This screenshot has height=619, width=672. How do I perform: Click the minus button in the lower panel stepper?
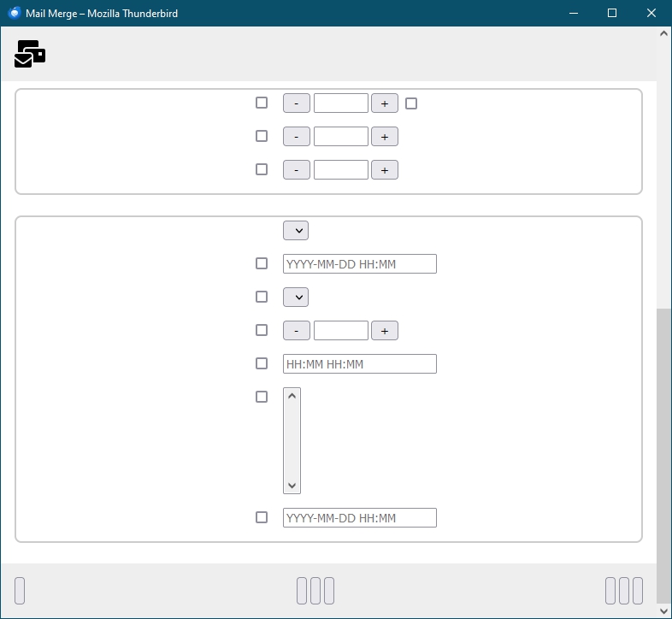(x=297, y=331)
